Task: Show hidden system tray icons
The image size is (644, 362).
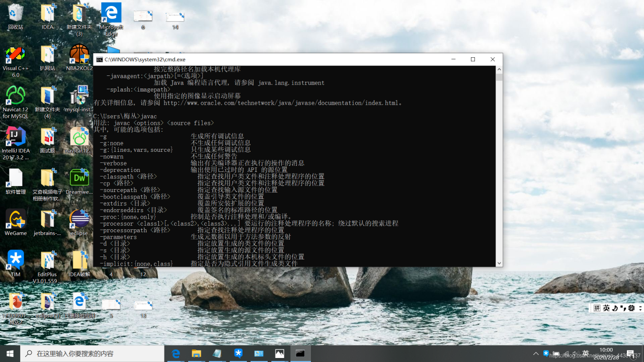Action: (536, 353)
